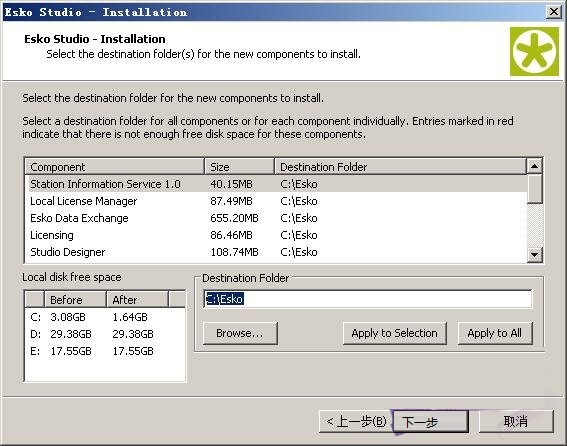
Task: Click the 655.20MB size cell
Action: [x=234, y=218]
